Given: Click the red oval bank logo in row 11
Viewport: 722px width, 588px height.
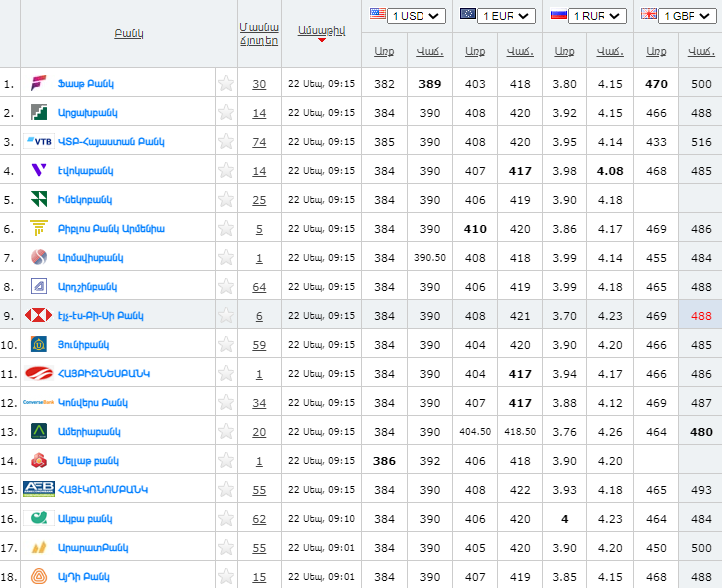Looking at the screenshot, I should click(39, 373).
